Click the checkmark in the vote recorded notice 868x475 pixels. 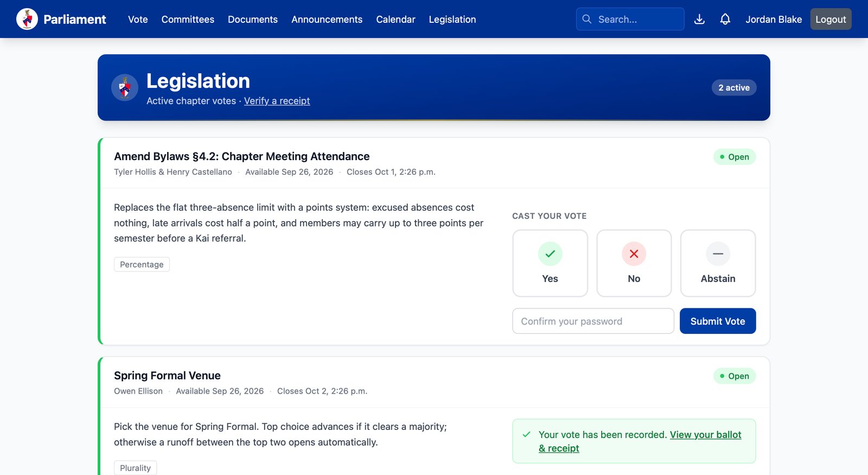526,434
